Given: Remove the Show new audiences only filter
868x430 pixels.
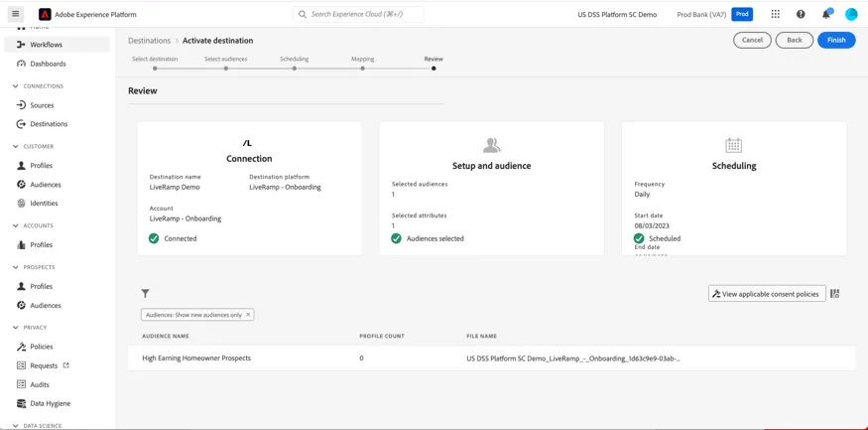Looking at the screenshot, I should (248, 315).
